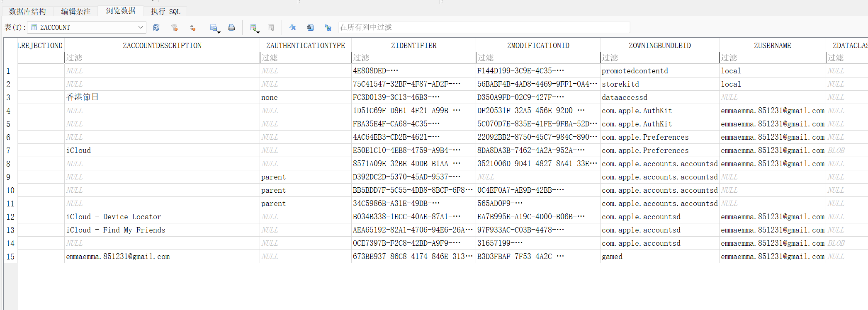
Task: Select modification ID cell starting with B3D3FBAF
Action: click(538, 257)
